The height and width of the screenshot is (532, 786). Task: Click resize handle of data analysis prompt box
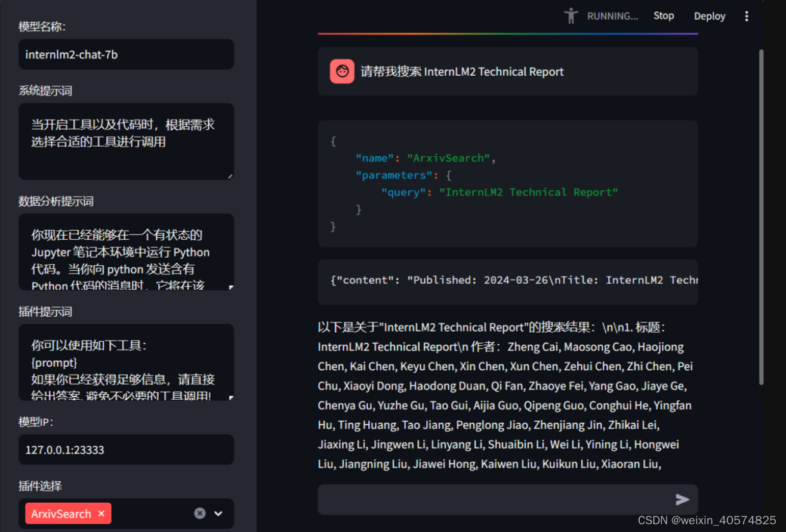230,287
